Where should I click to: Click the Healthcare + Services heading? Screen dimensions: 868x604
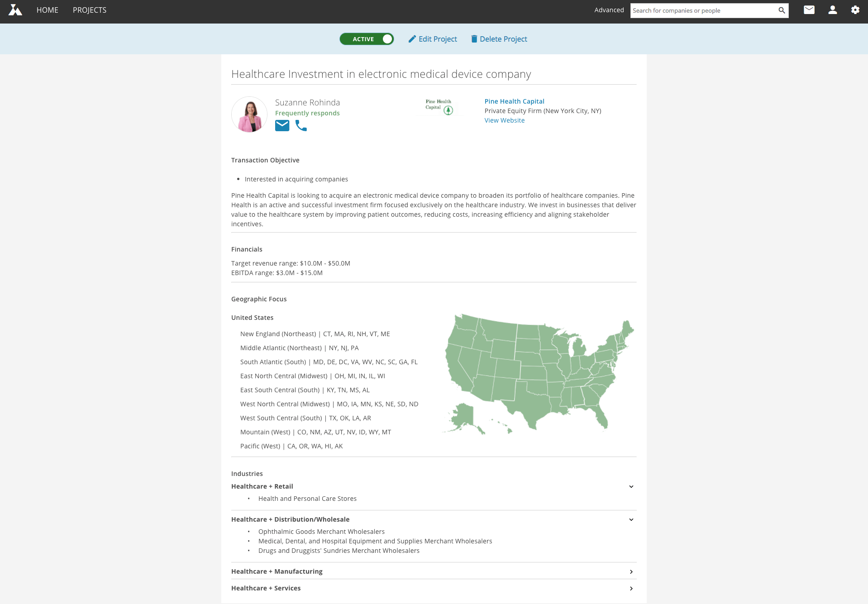tap(266, 588)
